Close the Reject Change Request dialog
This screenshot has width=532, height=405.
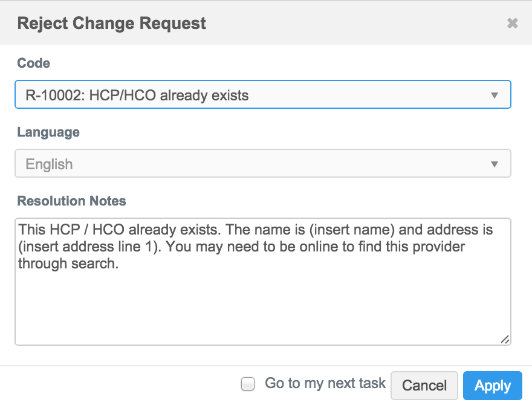(512, 24)
